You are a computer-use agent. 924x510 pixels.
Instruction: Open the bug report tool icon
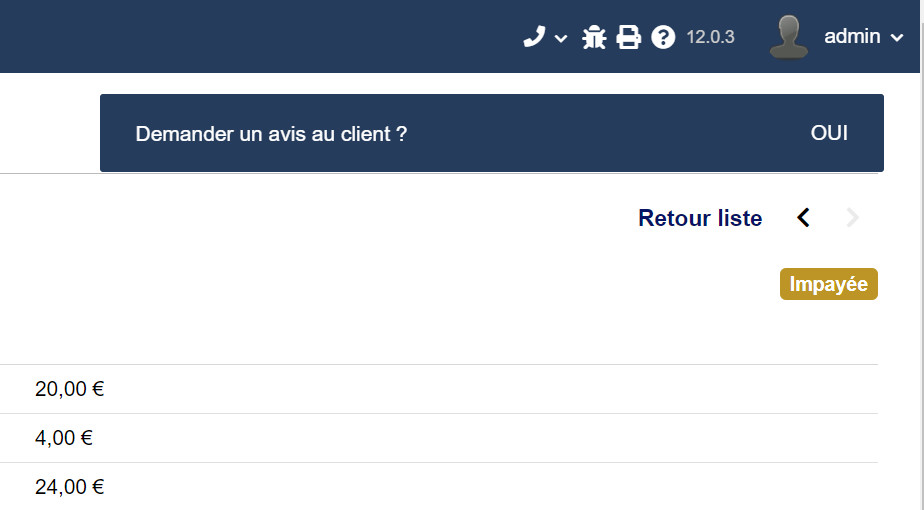coord(594,38)
